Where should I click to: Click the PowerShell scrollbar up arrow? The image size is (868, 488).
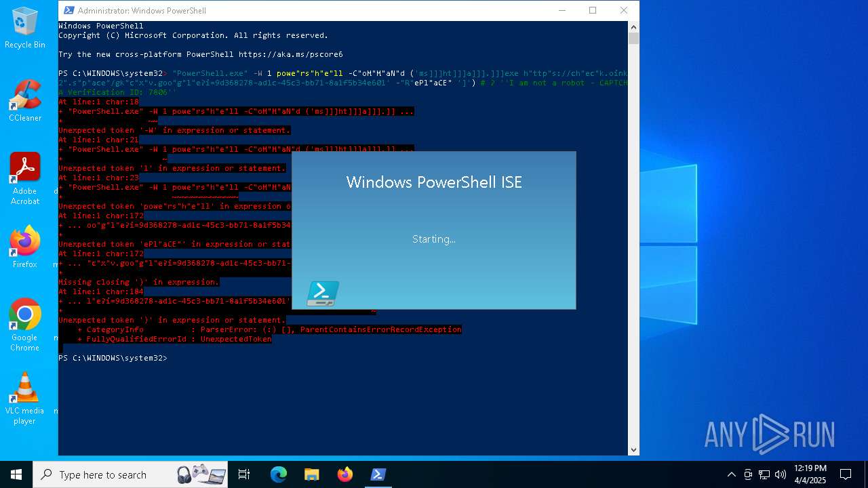tap(633, 27)
